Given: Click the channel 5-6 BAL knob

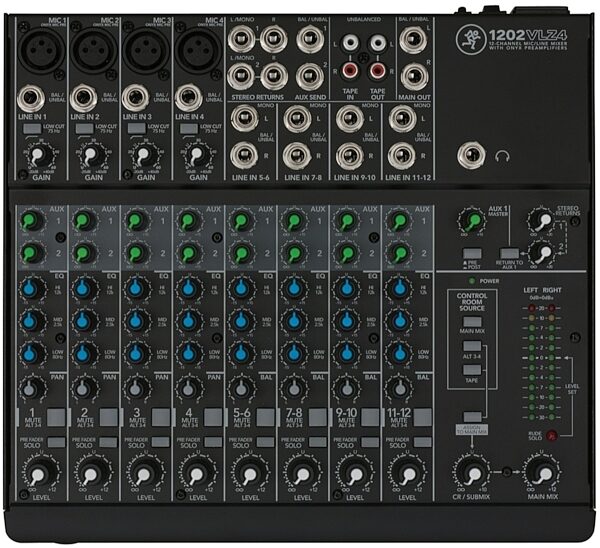Looking at the screenshot, I should click(x=240, y=389).
